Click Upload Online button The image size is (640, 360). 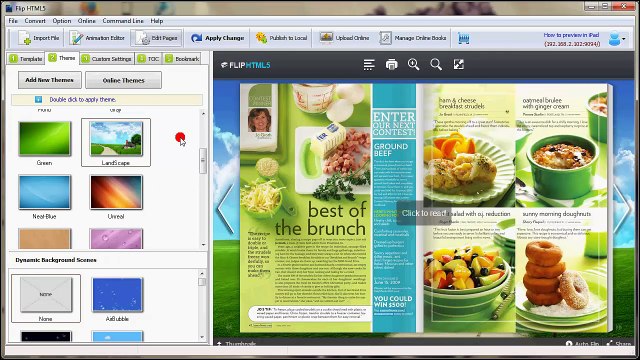344,38
